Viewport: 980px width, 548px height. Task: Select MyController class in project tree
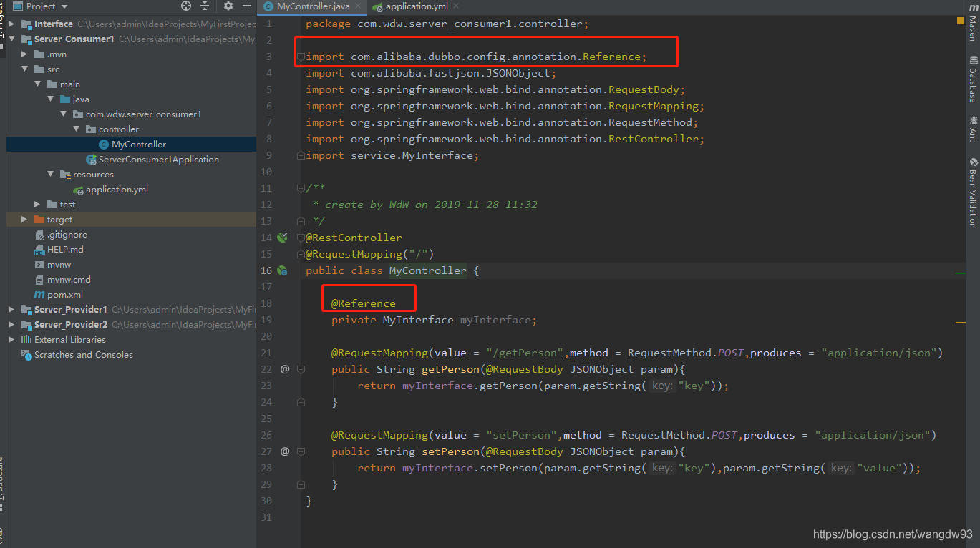138,145
